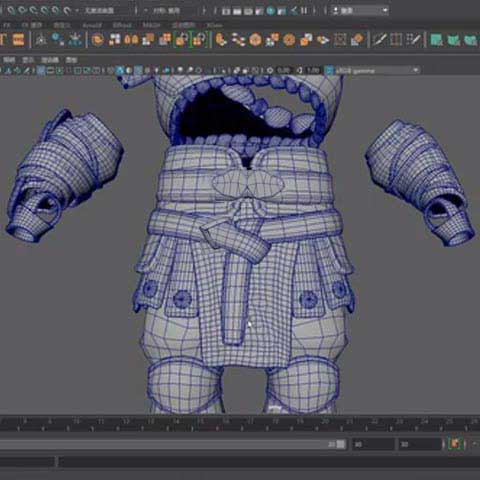Enable snap to view planes icon
Screen dimensions: 480x480
55,11
